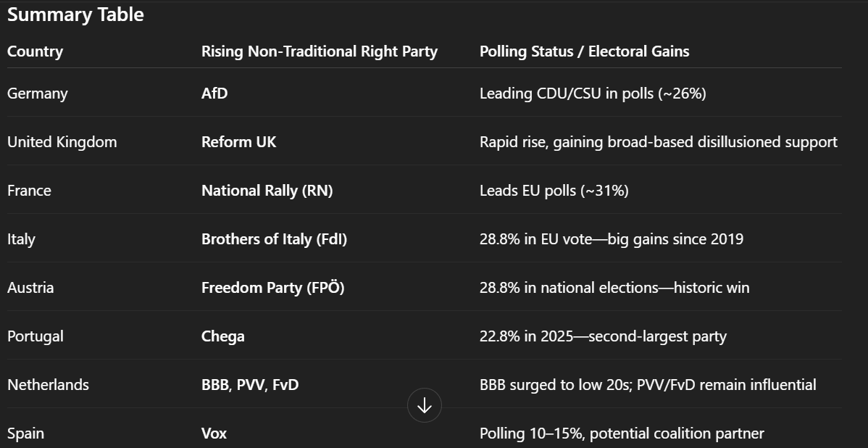Click the Brothers of Italy (FdI) cell
Screen dimensions: 868x448
[x=274, y=239]
